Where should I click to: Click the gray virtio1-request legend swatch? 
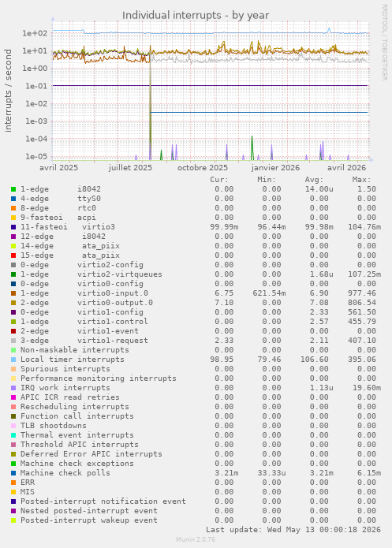[x=13, y=341]
